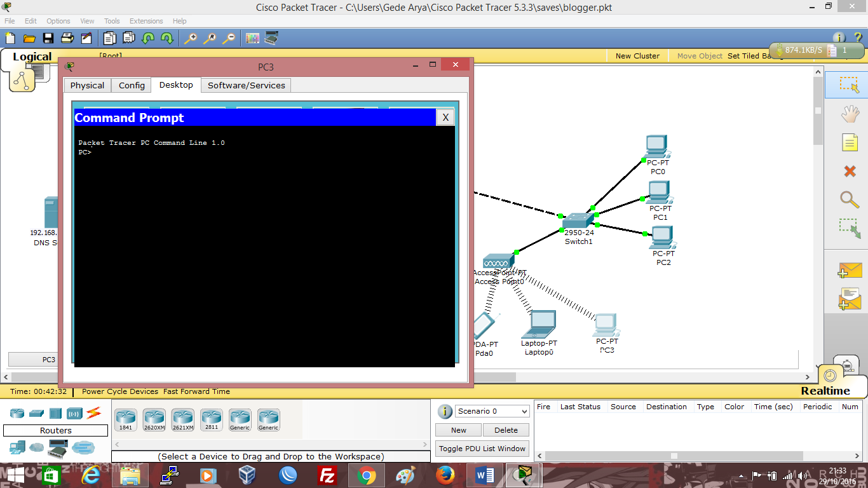Viewport: 868px width, 488px height.
Task: Select Switch1 on the workspace
Action: click(x=578, y=220)
